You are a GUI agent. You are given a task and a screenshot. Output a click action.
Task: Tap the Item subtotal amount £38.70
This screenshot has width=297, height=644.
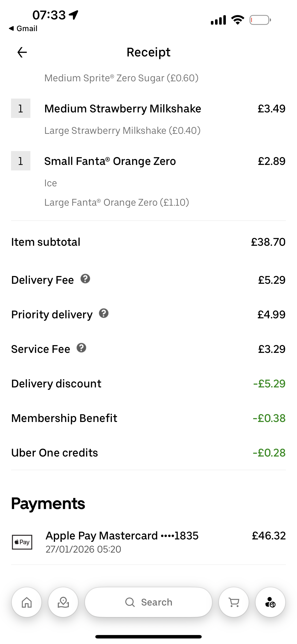click(268, 242)
